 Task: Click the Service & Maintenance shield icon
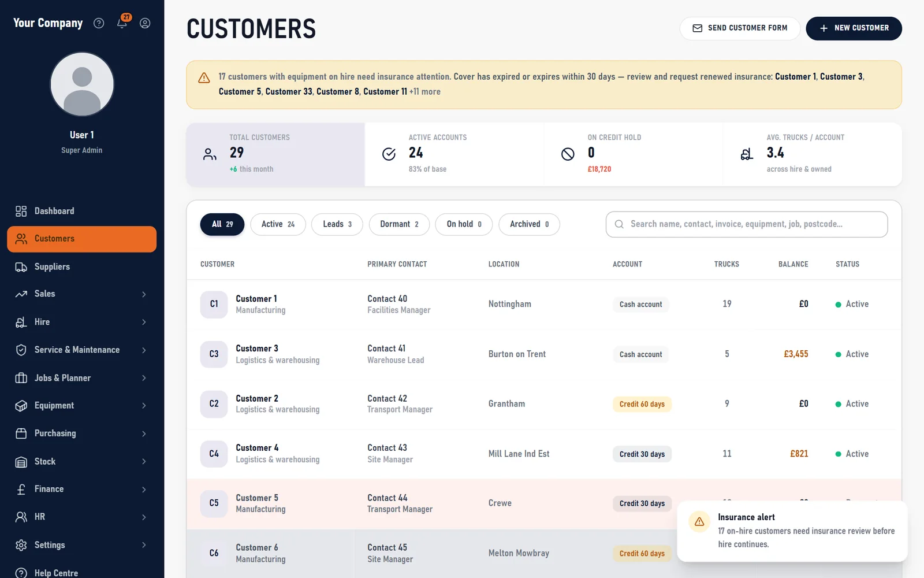click(21, 350)
